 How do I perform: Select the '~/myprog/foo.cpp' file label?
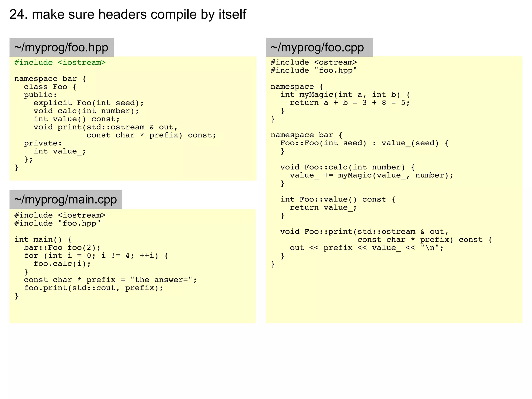coord(319,47)
